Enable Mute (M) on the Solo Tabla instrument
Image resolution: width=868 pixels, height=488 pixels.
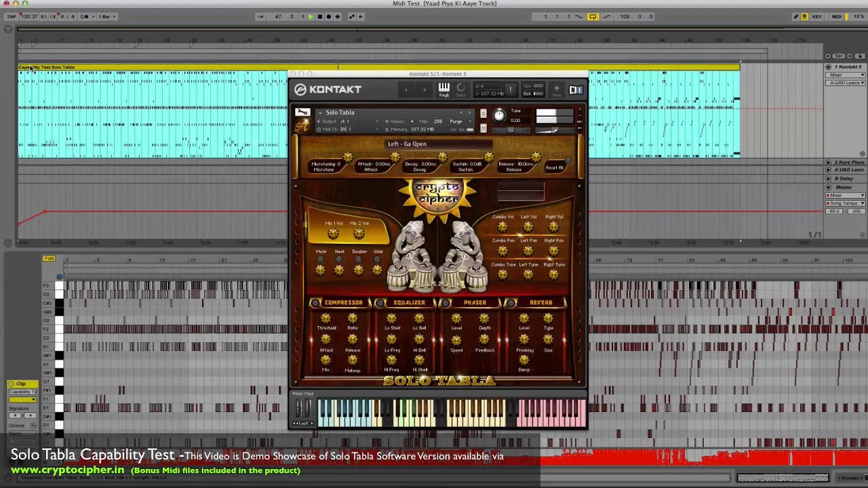click(x=484, y=128)
